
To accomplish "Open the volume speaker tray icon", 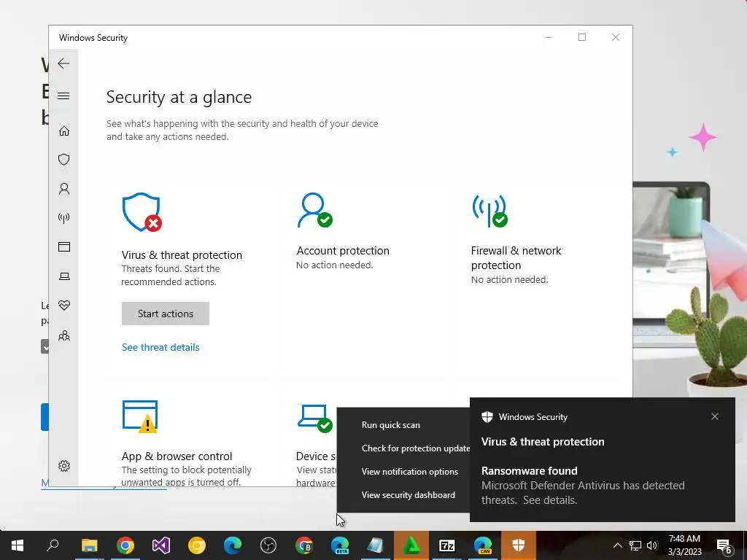I will pyautogui.click(x=652, y=545).
